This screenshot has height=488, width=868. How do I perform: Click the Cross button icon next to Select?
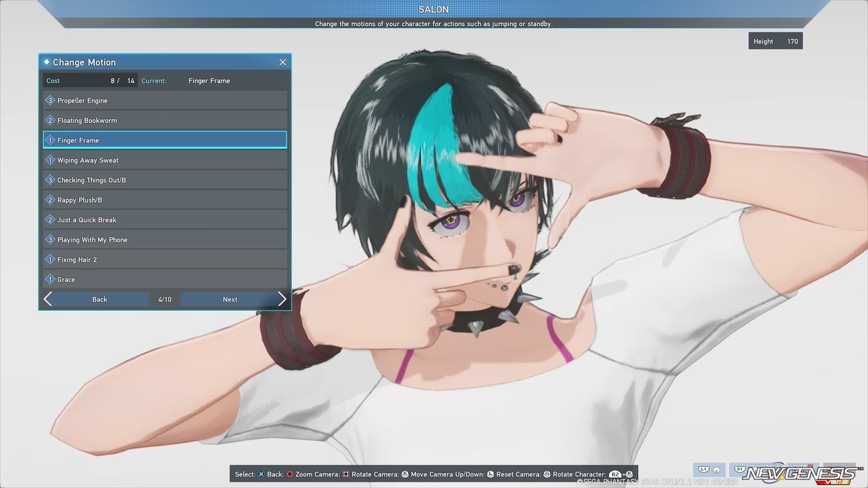coord(261,474)
